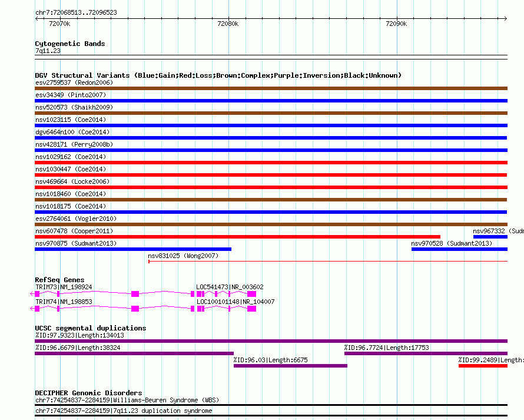Click TRIM73 transcript left direction arrow
This screenshot has width=524, height=420.
pyautogui.click(x=32, y=294)
